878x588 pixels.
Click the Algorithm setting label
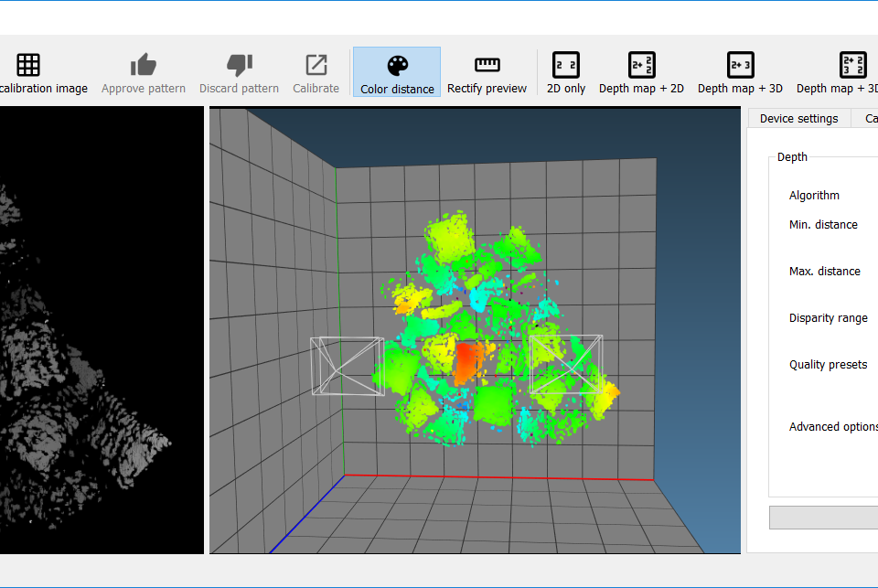pos(814,196)
